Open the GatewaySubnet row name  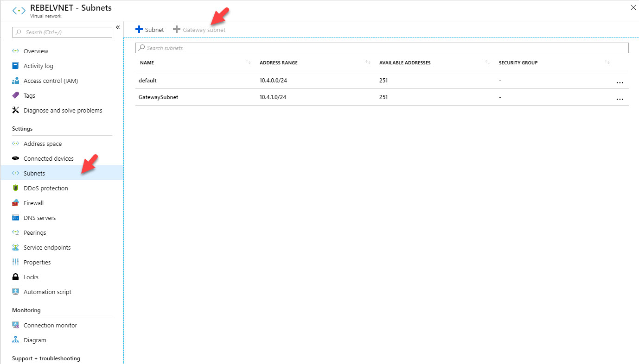click(x=158, y=97)
